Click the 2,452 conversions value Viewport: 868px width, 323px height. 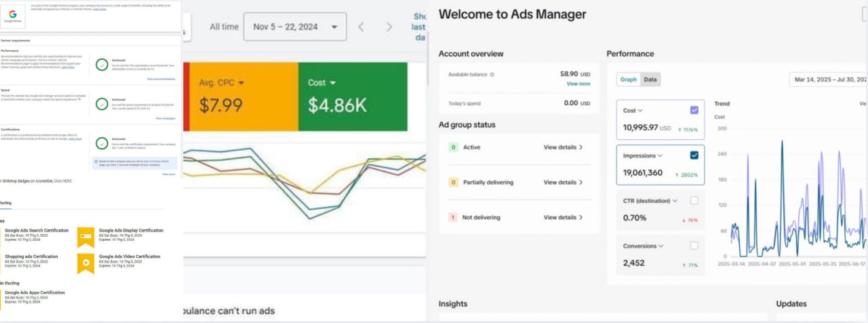[634, 263]
